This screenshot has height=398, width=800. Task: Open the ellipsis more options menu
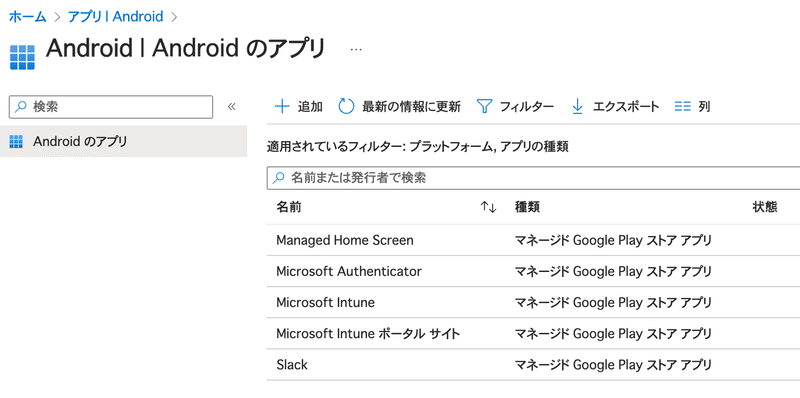click(x=356, y=49)
